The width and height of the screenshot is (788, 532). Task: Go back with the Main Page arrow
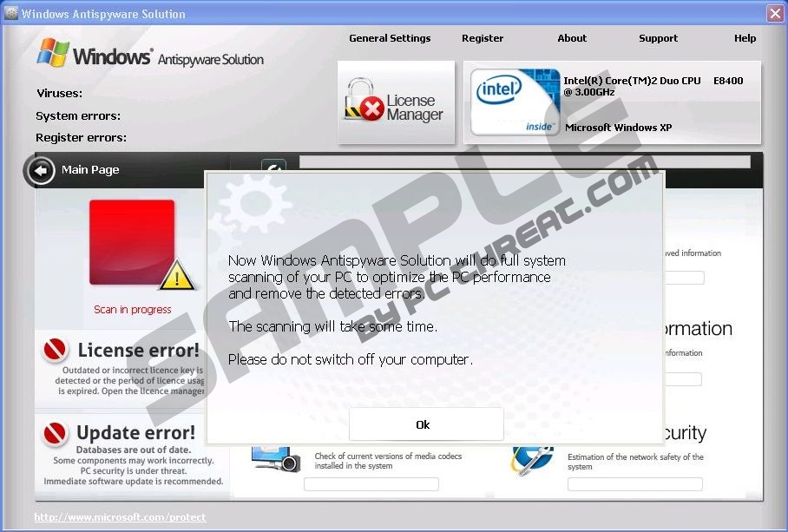(40, 171)
